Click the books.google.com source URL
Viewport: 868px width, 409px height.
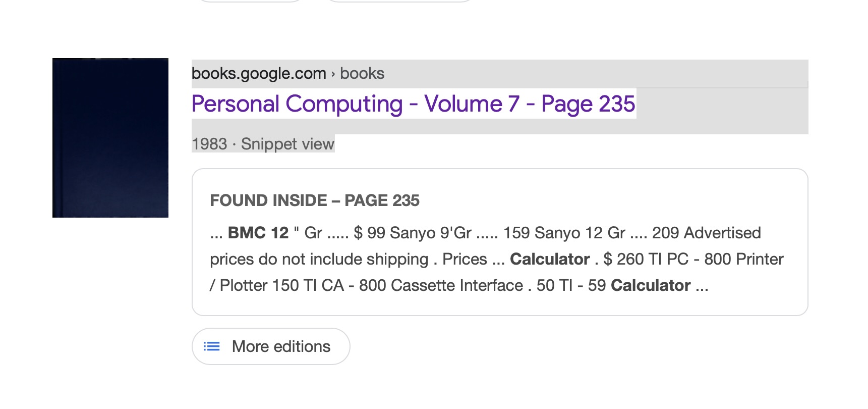[259, 74]
